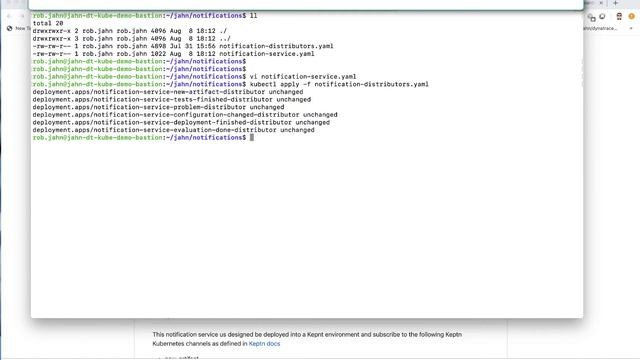Click the terminal cursor at the last prompt

point(252,138)
